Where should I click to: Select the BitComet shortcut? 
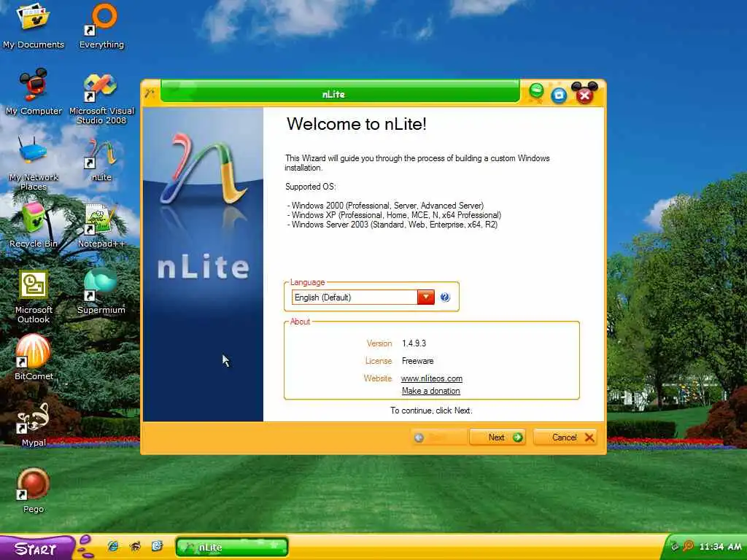pyautogui.click(x=34, y=357)
